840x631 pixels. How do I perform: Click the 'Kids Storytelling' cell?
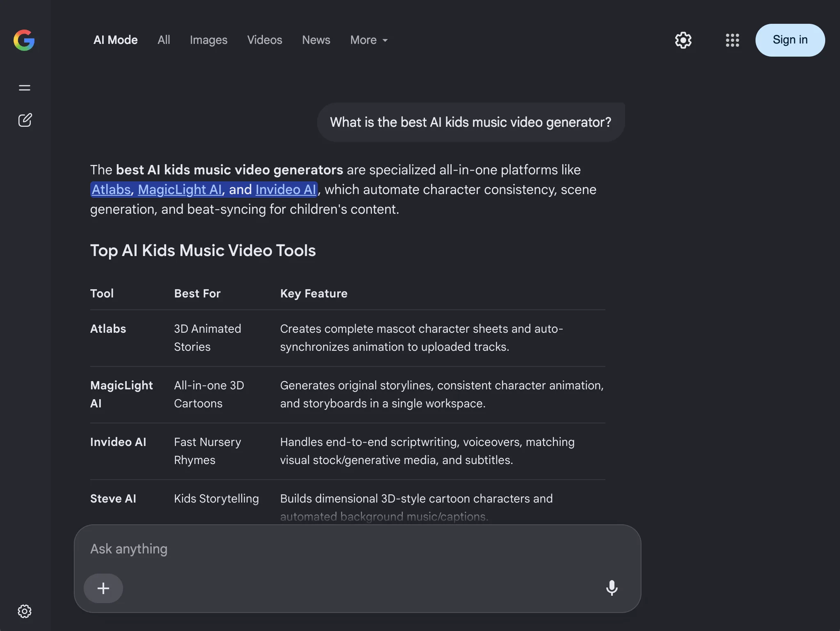[x=217, y=499]
